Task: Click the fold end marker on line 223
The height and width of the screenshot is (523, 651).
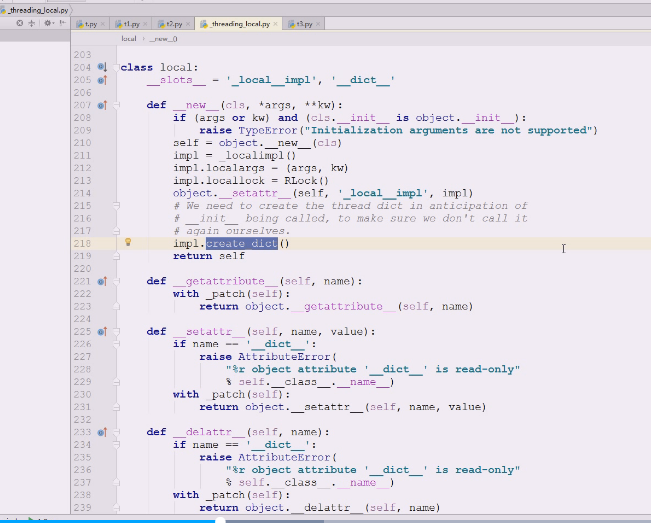Action: (116, 306)
